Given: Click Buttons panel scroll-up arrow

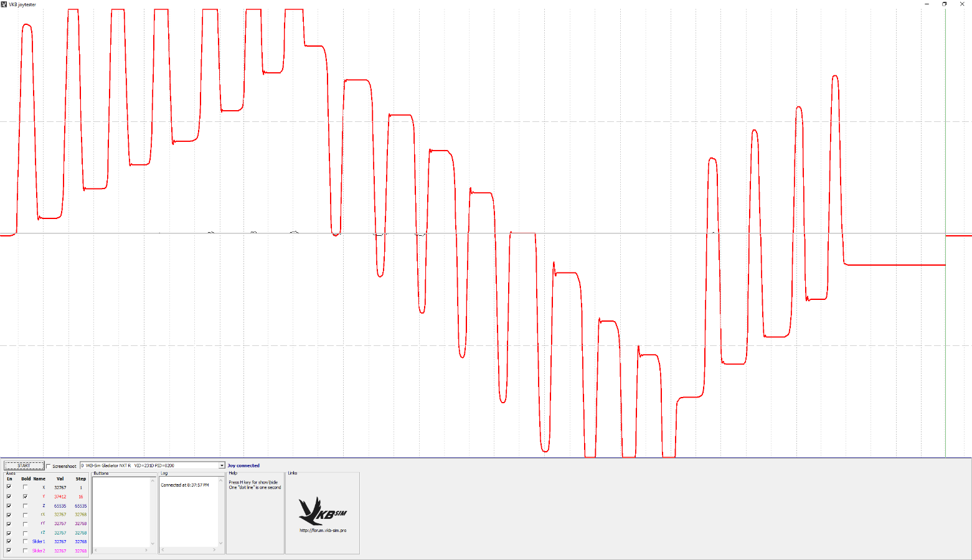Looking at the screenshot, I should pos(153,481).
